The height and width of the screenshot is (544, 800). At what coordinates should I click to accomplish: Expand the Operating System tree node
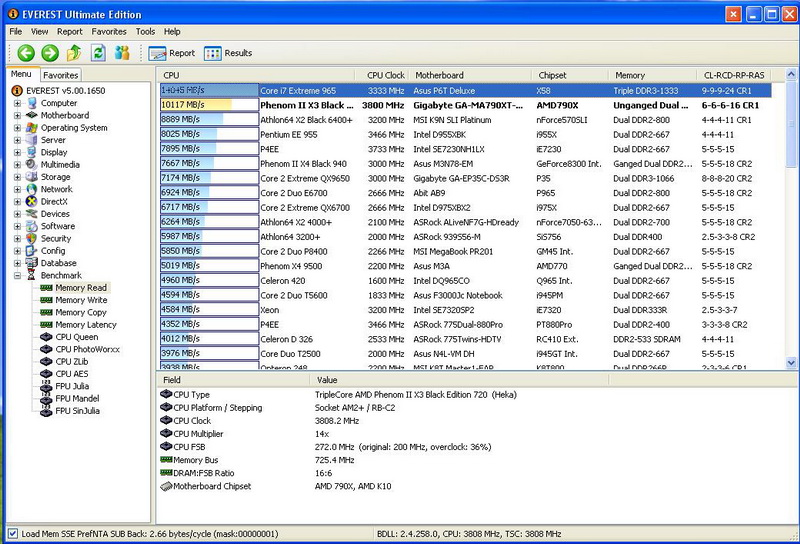click(17, 128)
